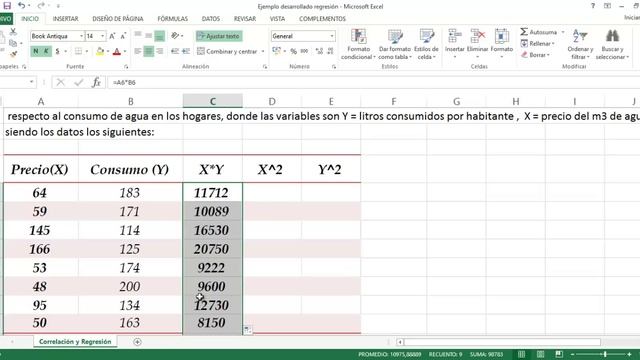Decrease the indent
The height and width of the screenshot is (360, 640).
(175, 51)
